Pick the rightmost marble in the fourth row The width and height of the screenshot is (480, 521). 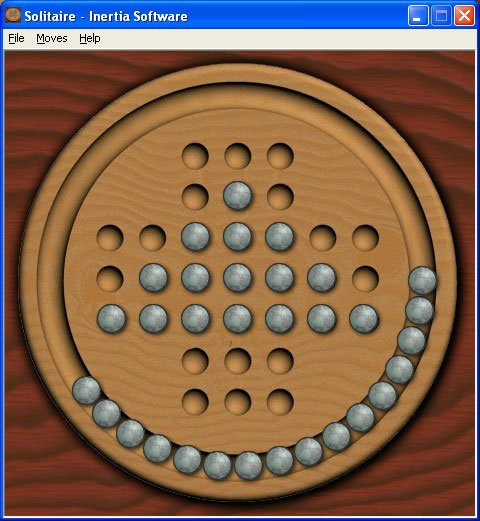322,278
